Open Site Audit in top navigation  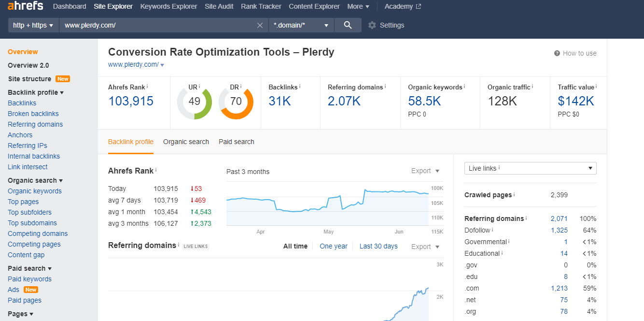(219, 6)
